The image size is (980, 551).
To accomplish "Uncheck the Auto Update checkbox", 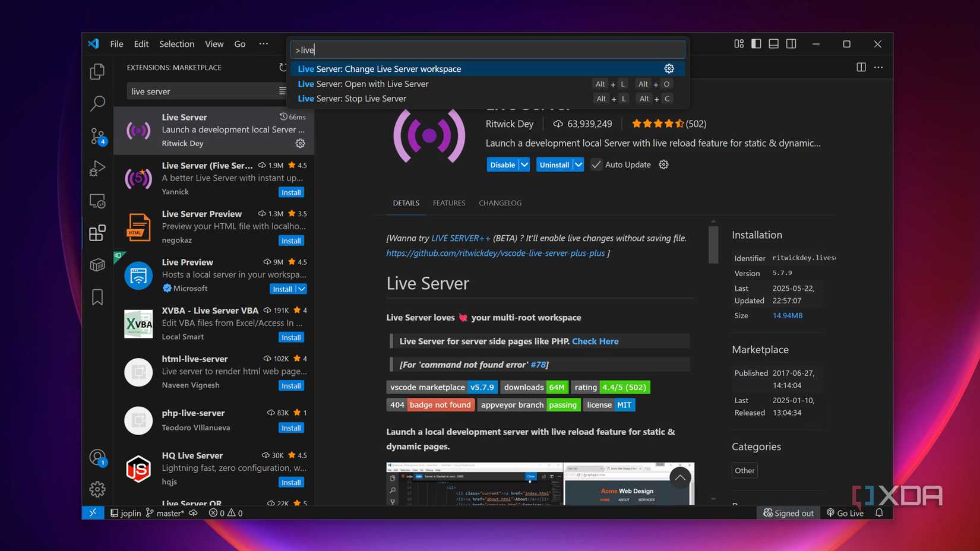I will pos(596,164).
